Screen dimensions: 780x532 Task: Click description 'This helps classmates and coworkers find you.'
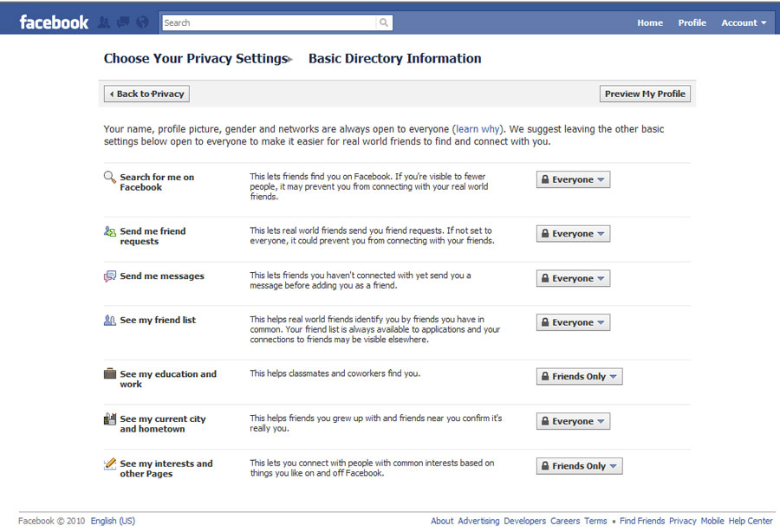pyautogui.click(x=335, y=373)
